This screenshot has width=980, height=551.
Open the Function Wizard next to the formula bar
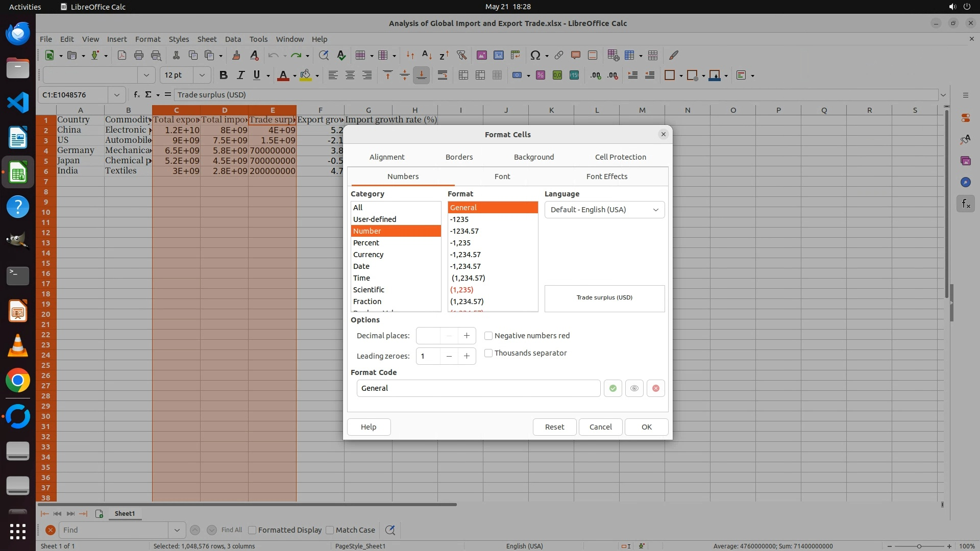tap(136, 95)
